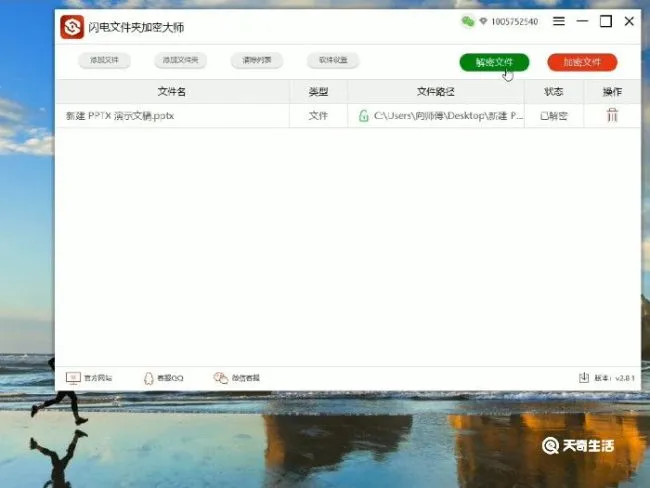
Task: Click the VIP diamond icon beside user ID
Action: click(483, 21)
